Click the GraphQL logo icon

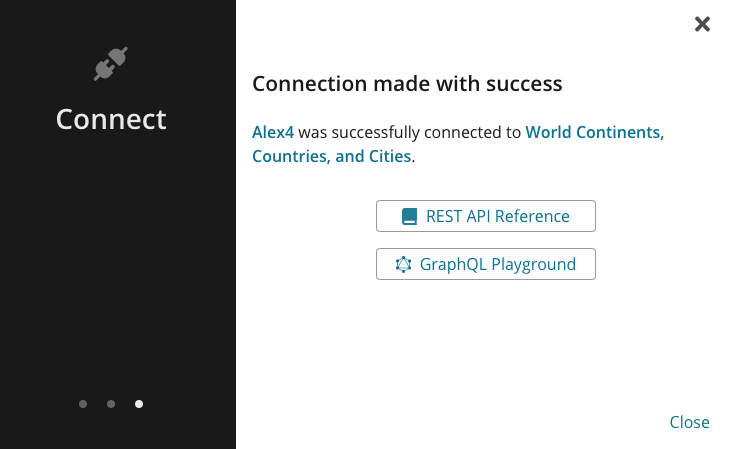[x=403, y=265]
